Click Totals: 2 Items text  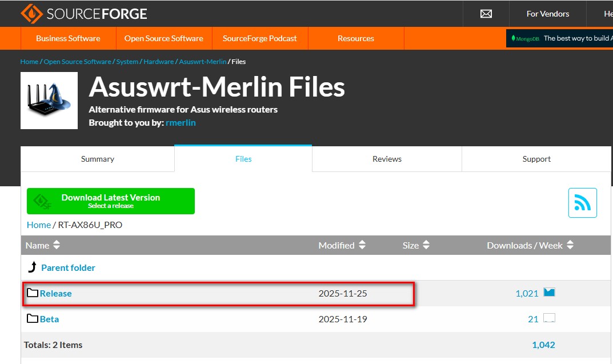[x=53, y=345]
